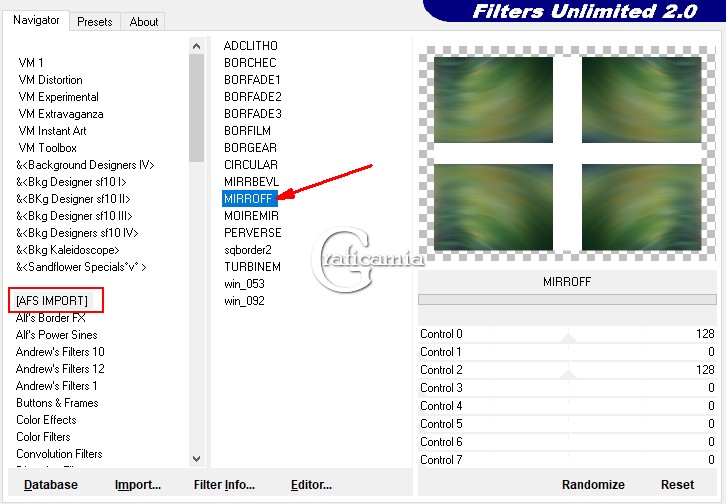Screen dimensions: 726x504
Task: Select the VM Extravaganza category
Action: coord(61,114)
